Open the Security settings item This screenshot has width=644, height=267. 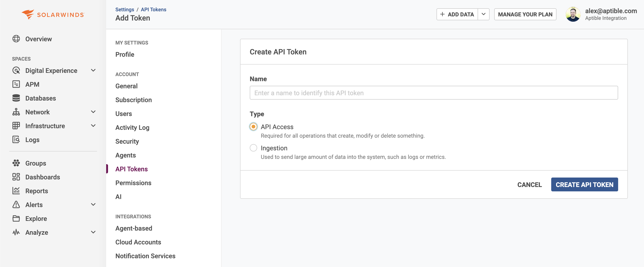127,141
